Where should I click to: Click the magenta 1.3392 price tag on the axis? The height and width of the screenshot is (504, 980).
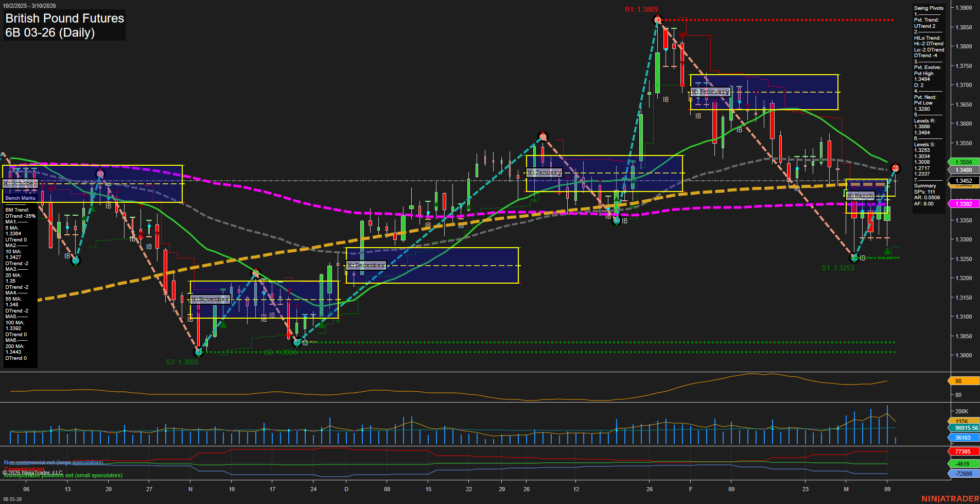[964, 204]
